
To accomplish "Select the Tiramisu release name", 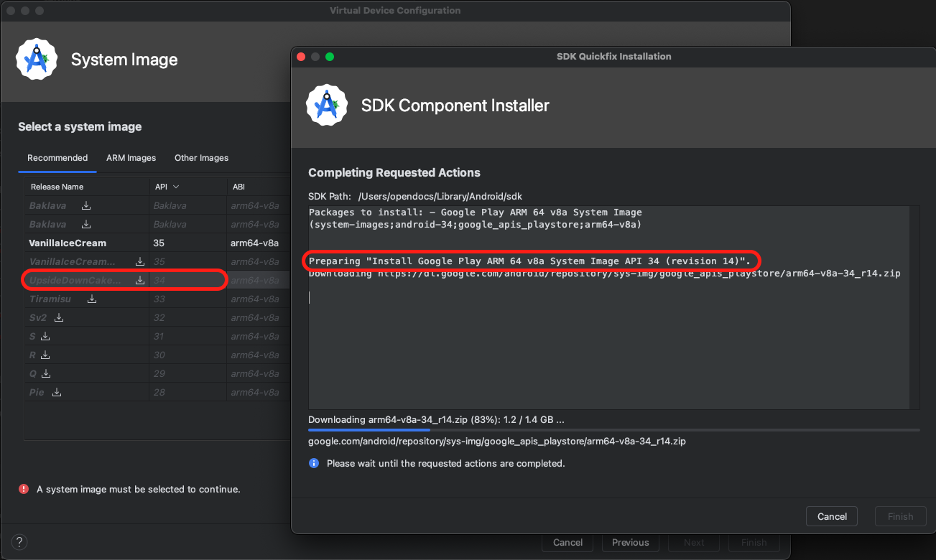I will point(50,299).
